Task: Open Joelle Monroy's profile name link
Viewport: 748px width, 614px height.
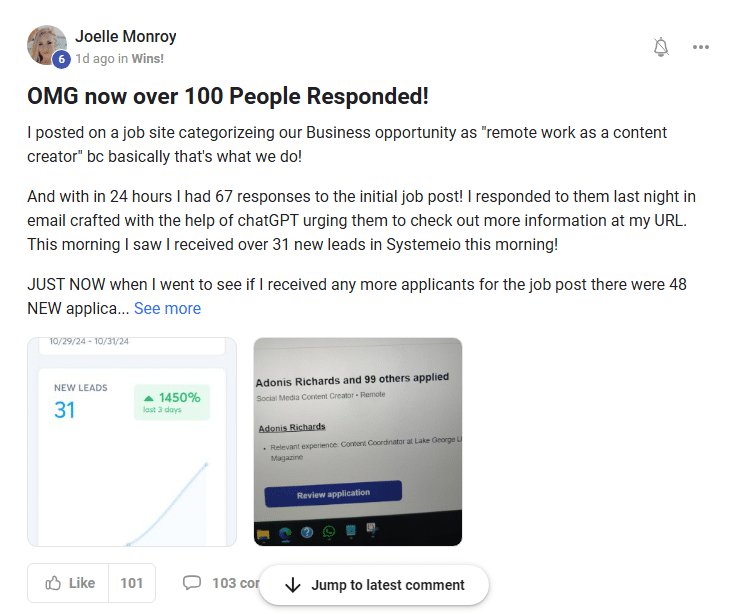Action: click(x=126, y=36)
